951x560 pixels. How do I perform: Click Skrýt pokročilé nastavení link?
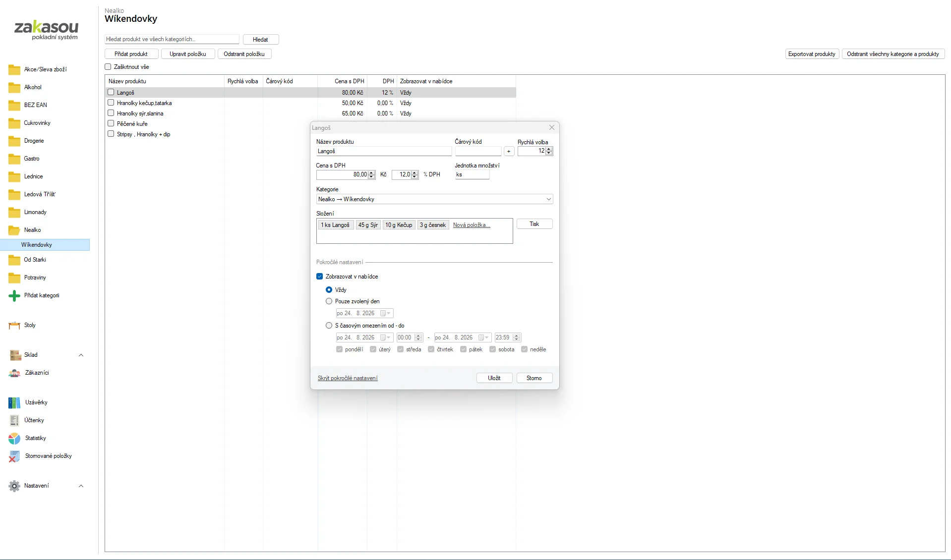[348, 378]
